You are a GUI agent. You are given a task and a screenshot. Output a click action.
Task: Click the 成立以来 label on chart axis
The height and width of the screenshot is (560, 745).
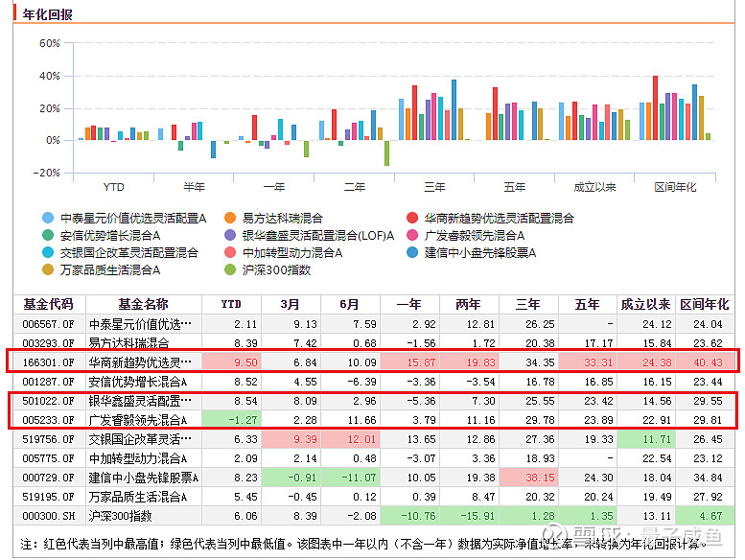click(x=594, y=187)
